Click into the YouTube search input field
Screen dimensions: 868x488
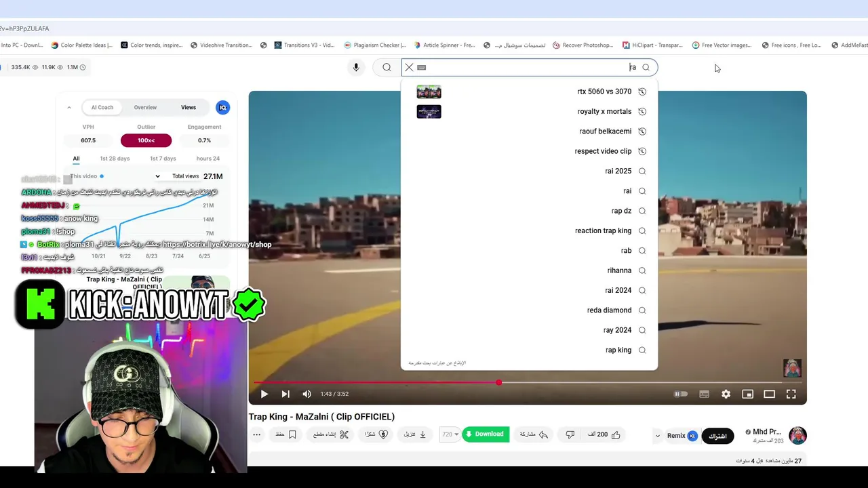click(529, 67)
